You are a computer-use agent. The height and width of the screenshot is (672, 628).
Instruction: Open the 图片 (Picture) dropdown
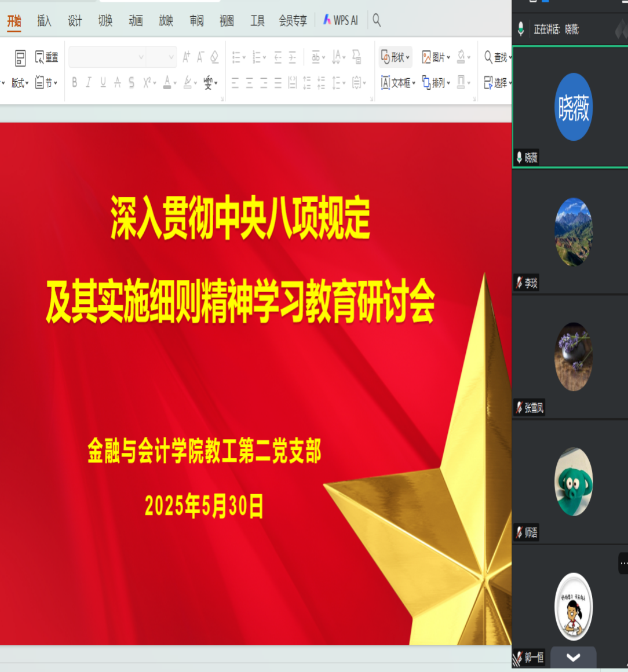tap(436, 57)
